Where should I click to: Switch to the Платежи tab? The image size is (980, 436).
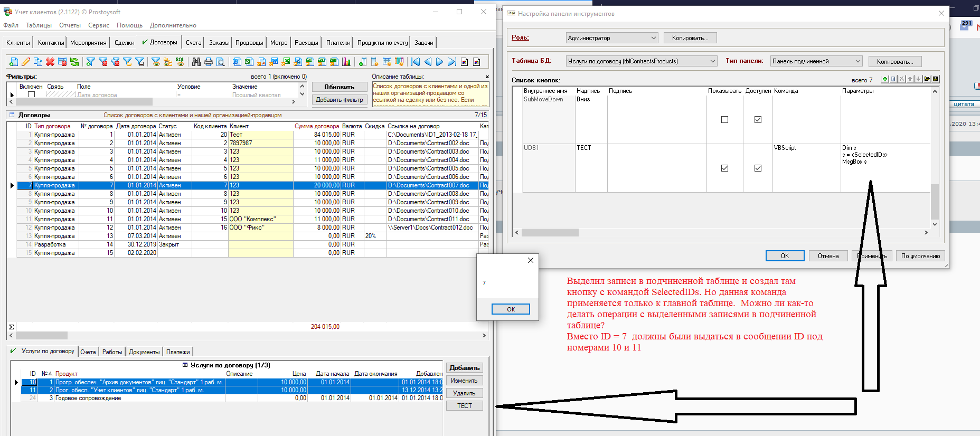tap(338, 43)
